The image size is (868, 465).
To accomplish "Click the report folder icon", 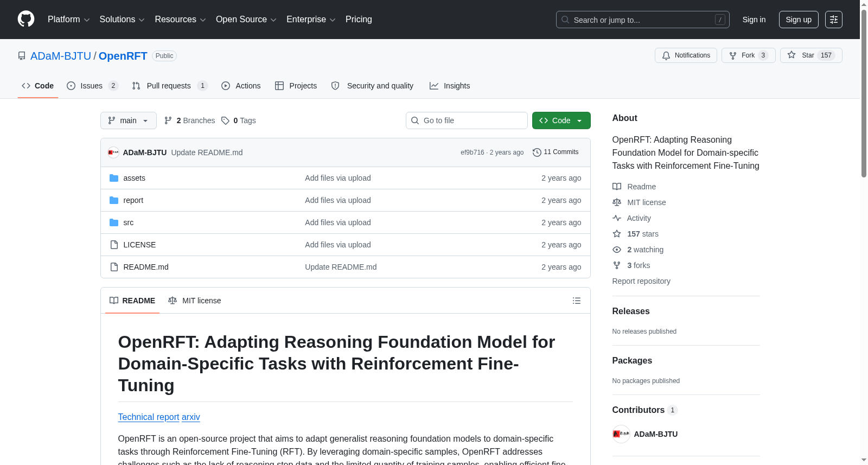I will 114,200.
